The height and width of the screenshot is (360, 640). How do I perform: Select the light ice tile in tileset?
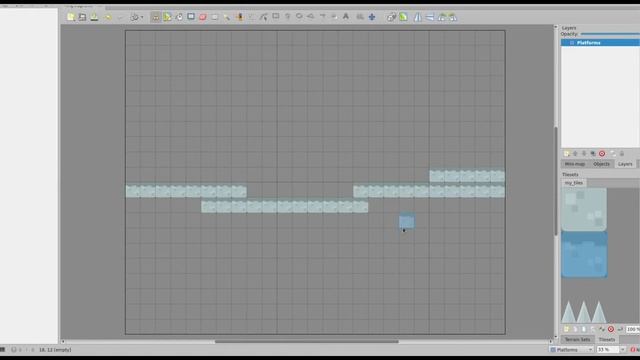point(584,209)
